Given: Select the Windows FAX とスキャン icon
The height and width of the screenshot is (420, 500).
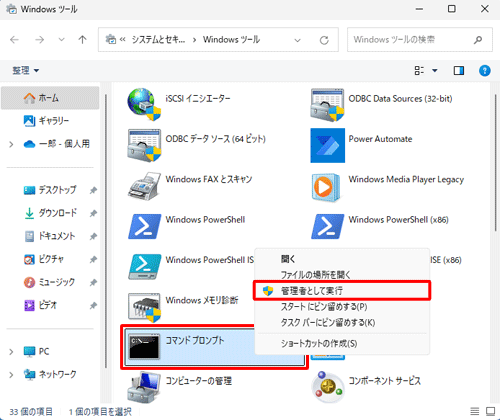Looking at the screenshot, I should (x=144, y=186).
